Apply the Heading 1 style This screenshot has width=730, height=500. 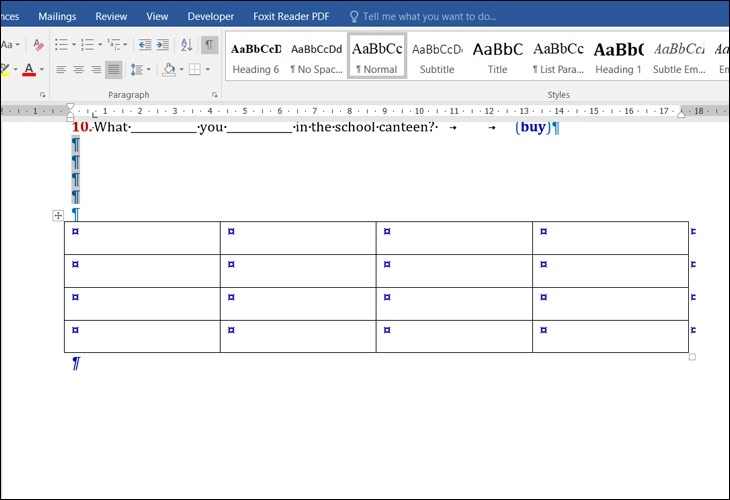pos(618,57)
